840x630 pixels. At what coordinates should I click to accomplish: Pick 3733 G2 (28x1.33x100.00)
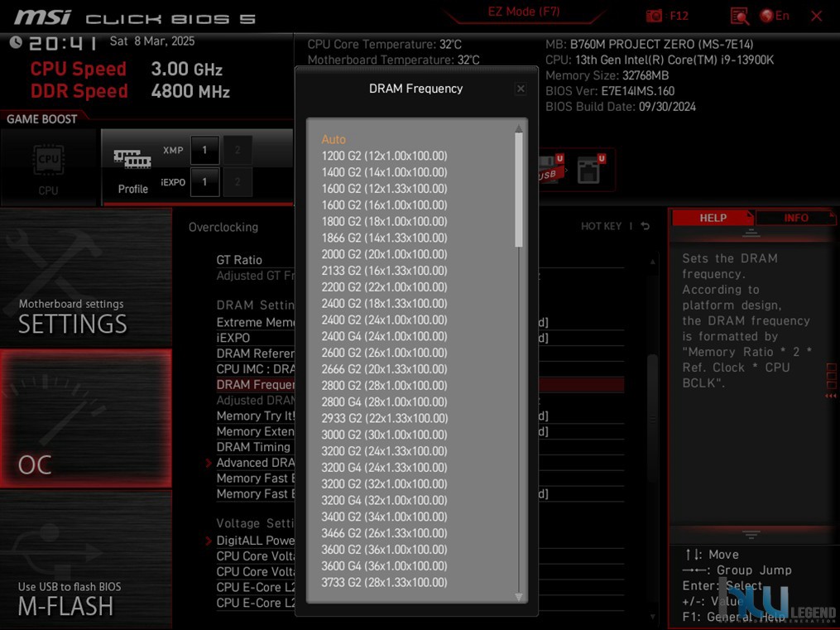point(384,582)
